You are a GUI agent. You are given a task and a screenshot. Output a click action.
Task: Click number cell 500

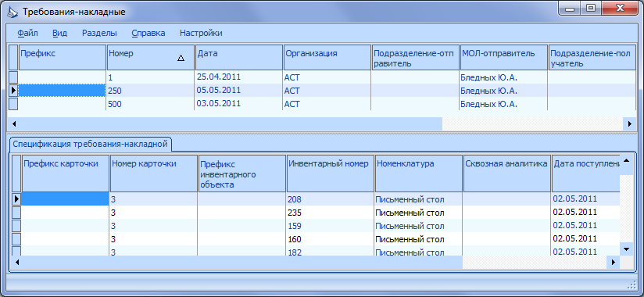pos(150,103)
